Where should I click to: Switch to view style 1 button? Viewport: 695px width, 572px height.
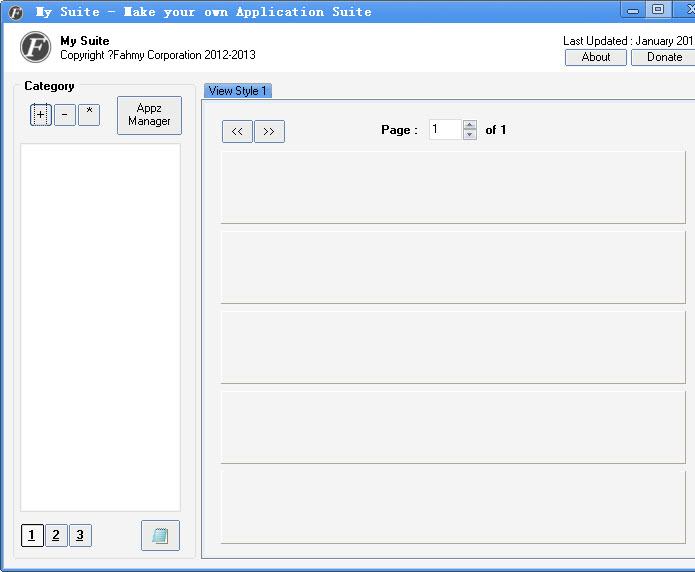(32, 535)
